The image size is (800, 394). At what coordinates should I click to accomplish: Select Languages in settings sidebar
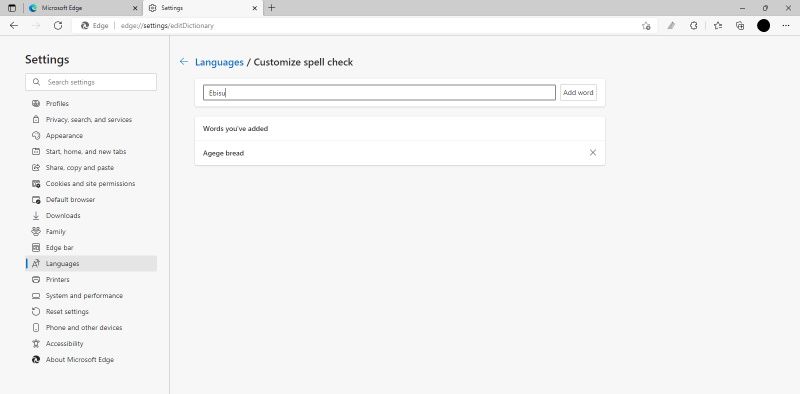pyautogui.click(x=91, y=264)
